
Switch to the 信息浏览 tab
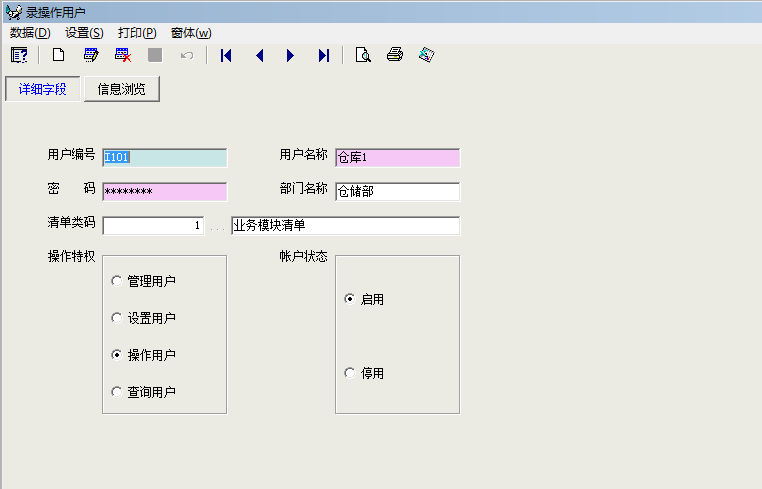coord(121,89)
